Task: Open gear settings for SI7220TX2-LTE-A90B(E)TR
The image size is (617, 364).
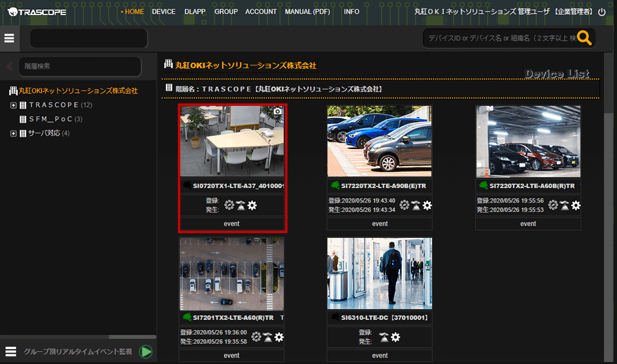Action: pos(427,205)
